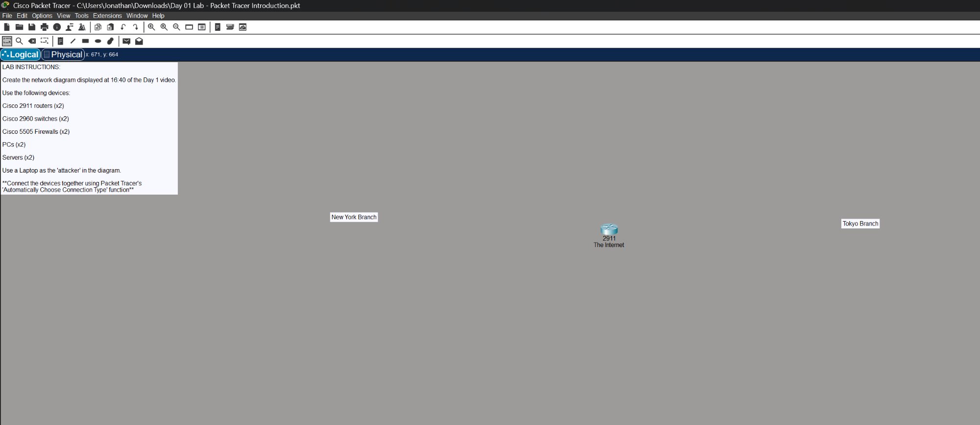This screenshot has width=980, height=425.
Task: Click the stacked devices icon in top toolbar
Action: pos(230,27)
